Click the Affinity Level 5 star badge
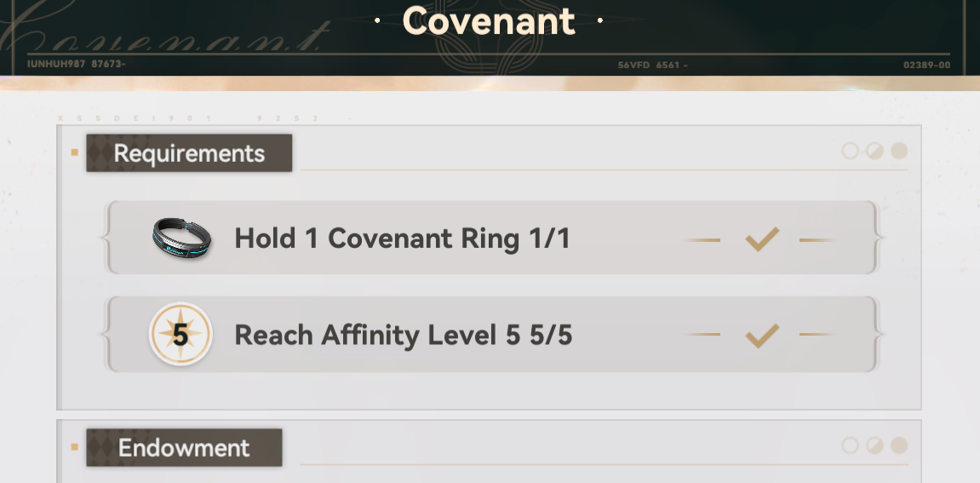 (x=181, y=334)
